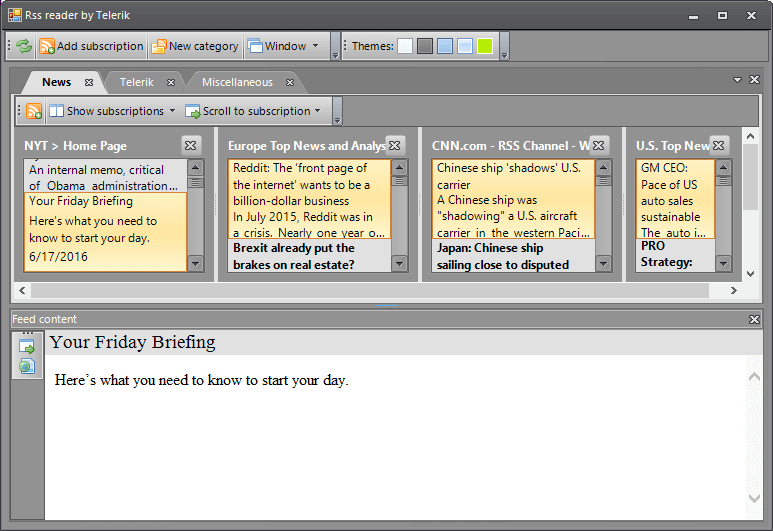Select the 'An internal memo, critical' article
This screenshot has height=531, width=773.
(105, 176)
